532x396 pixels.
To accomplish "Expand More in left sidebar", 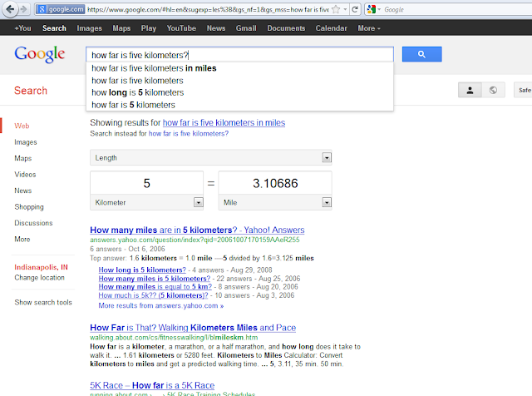I will (x=22, y=239).
